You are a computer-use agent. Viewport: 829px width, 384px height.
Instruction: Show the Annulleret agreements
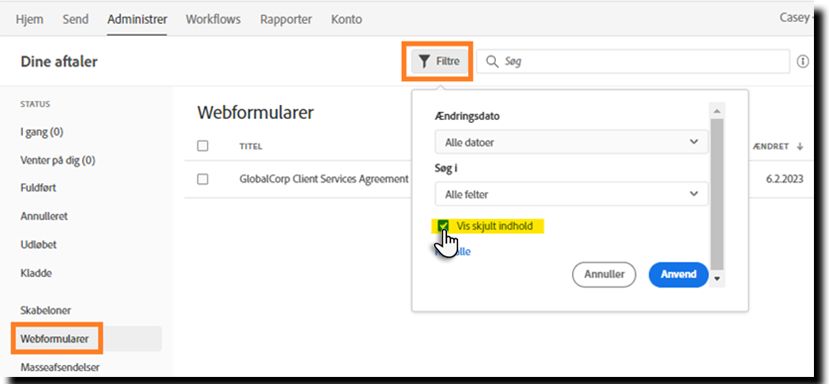[44, 216]
